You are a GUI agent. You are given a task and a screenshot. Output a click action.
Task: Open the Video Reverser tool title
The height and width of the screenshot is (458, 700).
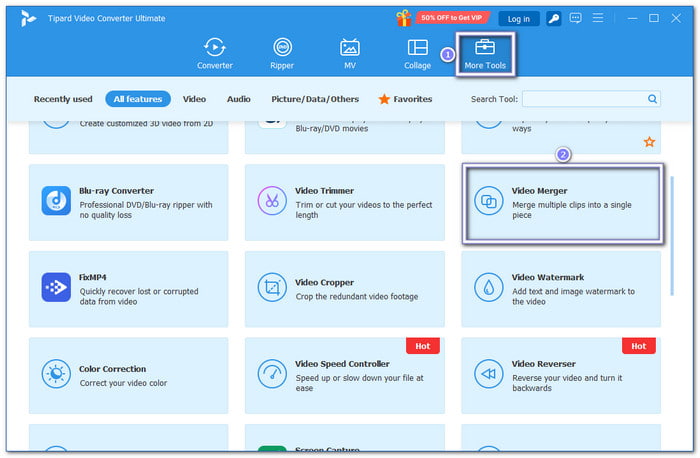pyautogui.click(x=543, y=364)
